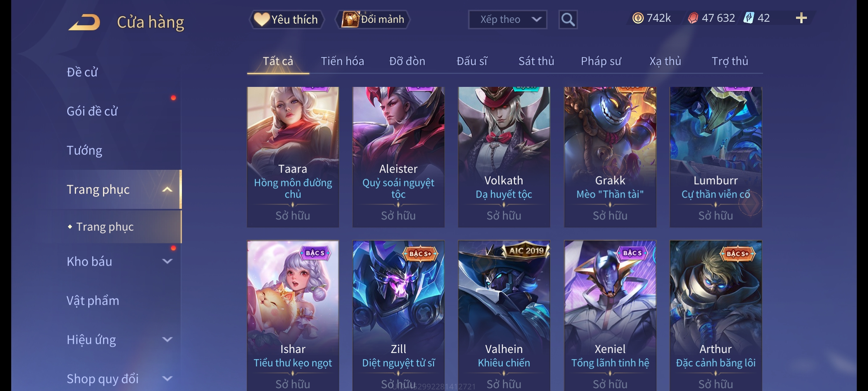Viewport: 868px width, 391px height.
Task: Click the heart icon in Yêu thích
Action: point(262,19)
